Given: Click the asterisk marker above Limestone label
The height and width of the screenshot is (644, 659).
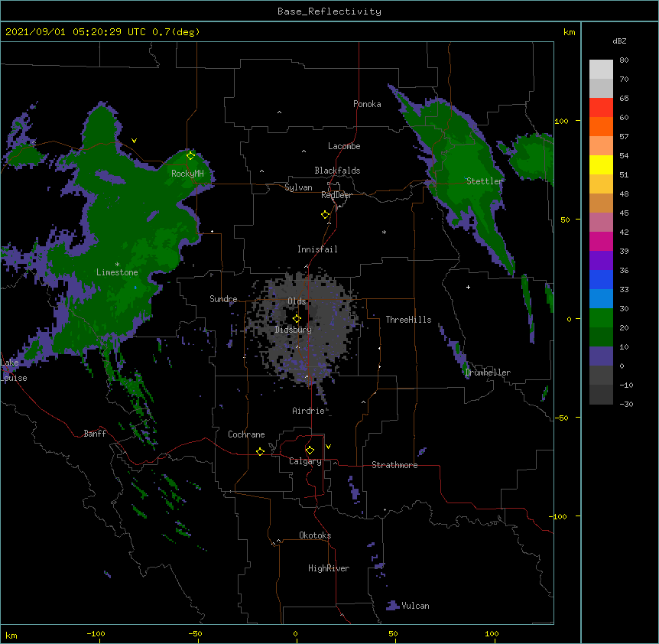Looking at the screenshot, I should point(117,265).
